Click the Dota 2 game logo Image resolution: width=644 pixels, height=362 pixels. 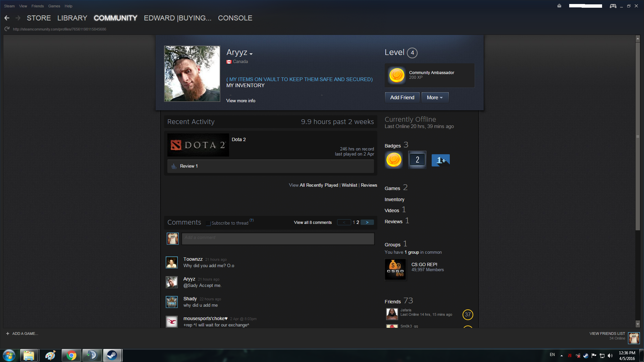(198, 145)
